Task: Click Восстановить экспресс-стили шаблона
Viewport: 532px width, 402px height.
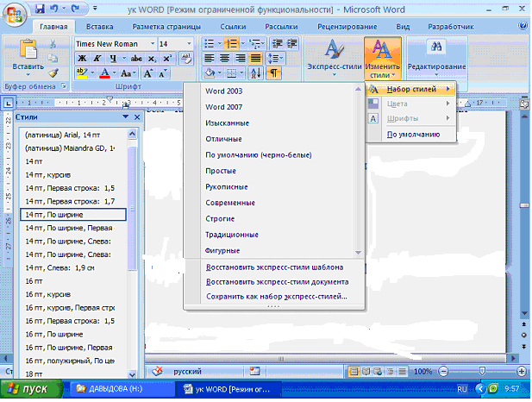Action: coord(275,267)
